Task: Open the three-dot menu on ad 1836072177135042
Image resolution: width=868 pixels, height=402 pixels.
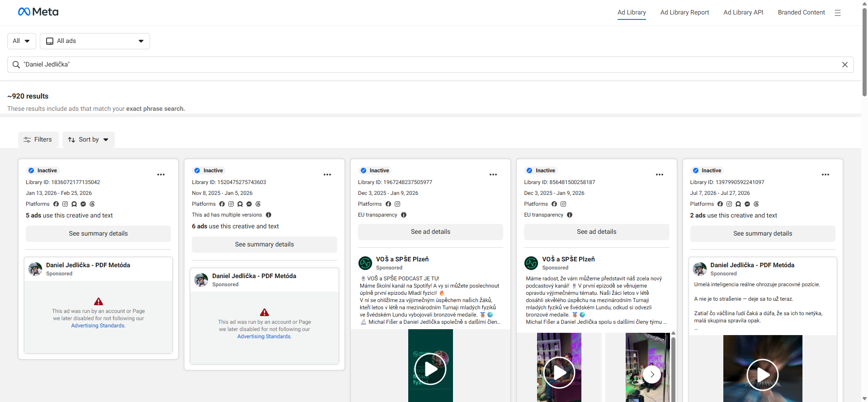Action: pyautogui.click(x=161, y=175)
